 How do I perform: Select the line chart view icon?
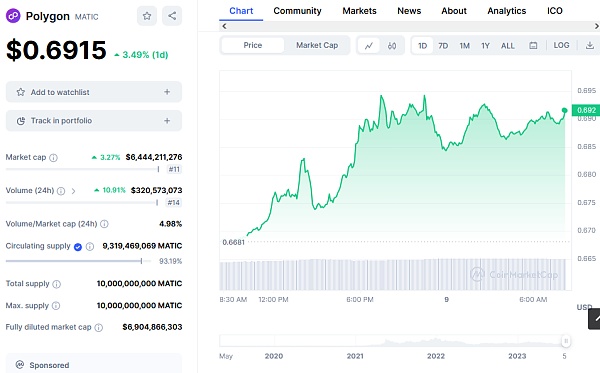(x=369, y=46)
